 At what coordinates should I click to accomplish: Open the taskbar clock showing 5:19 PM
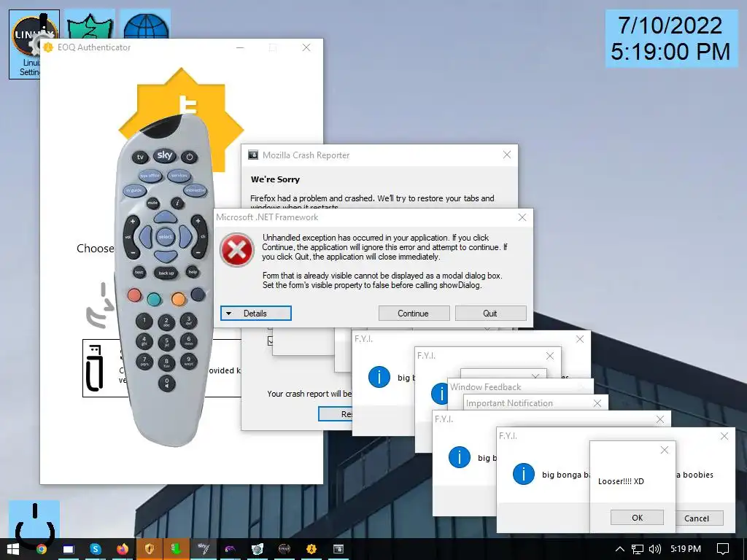point(686,549)
